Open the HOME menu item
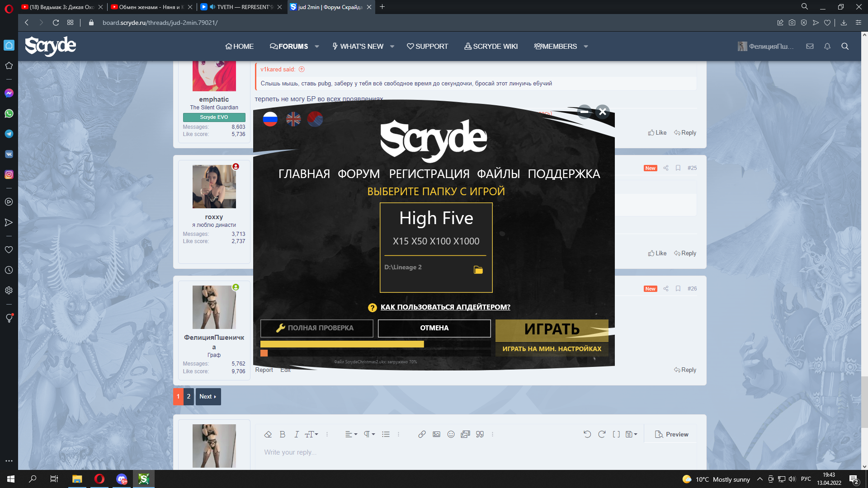This screenshot has width=868, height=488. [x=239, y=46]
